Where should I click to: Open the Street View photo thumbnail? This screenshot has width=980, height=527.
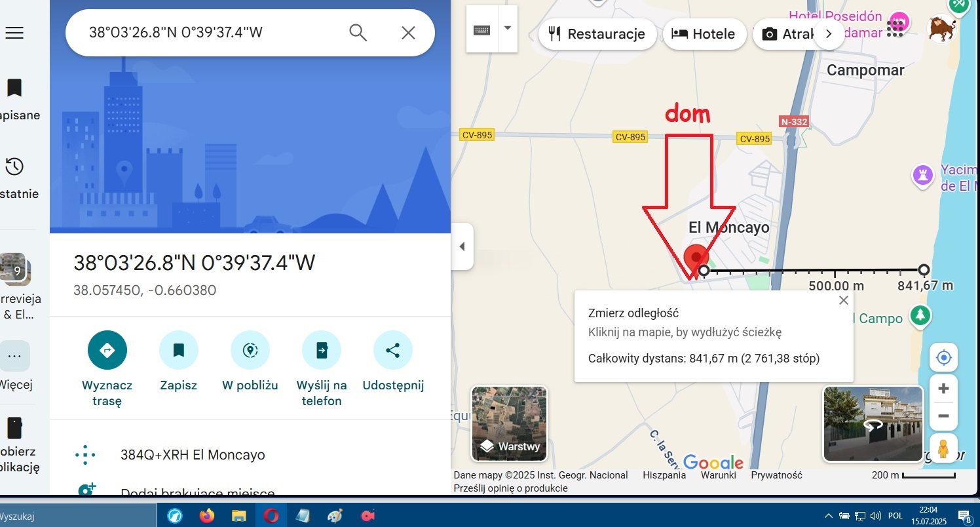click(873, 424)
